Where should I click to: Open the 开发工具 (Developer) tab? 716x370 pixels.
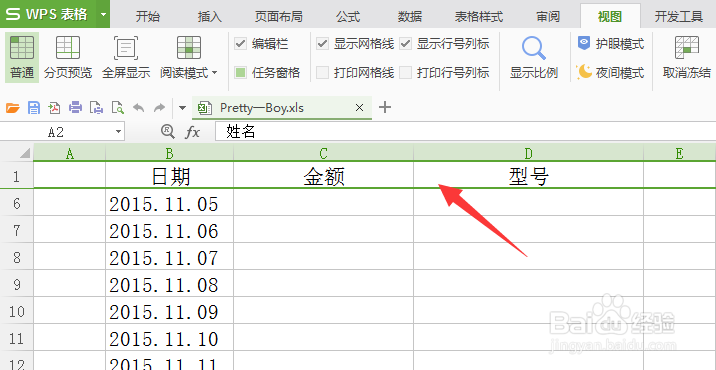tap(679, 17)
